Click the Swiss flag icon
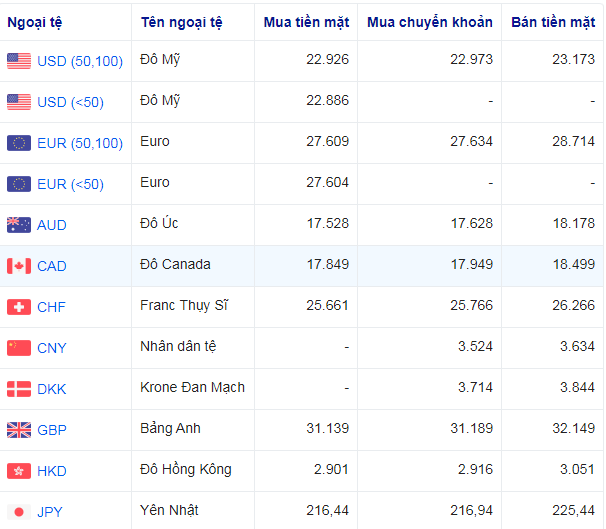606x529 pixels. tap(19, 307)
